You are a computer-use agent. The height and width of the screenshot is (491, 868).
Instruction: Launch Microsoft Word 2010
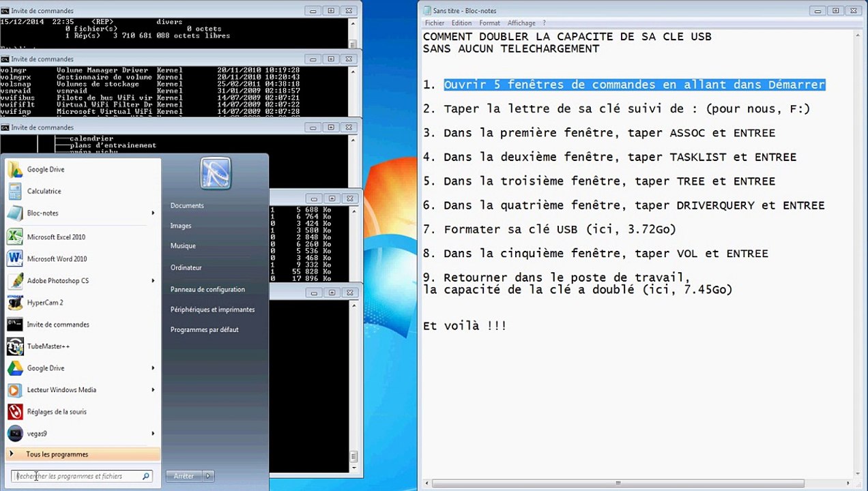(57, 259)
